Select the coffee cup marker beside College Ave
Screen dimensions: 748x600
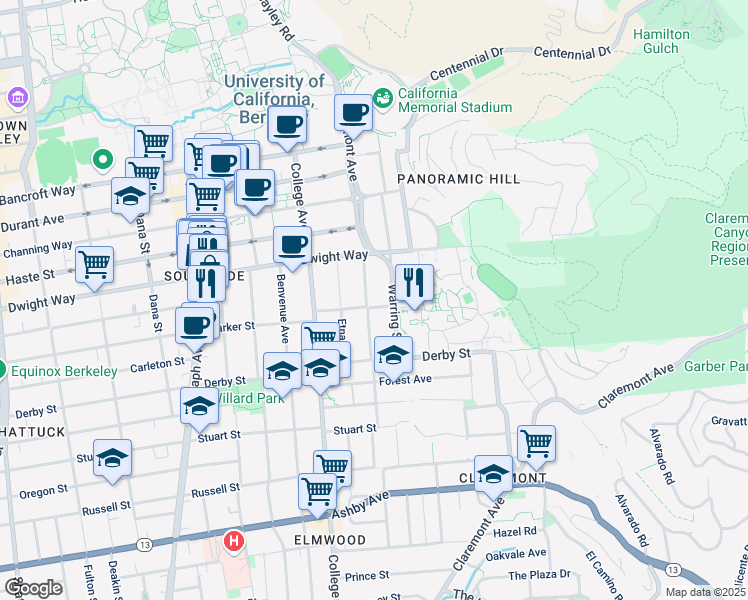coord(287,125)
